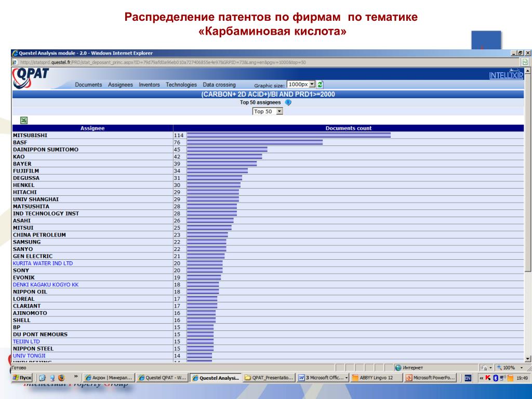Click the QPAT logo
This screenshot has height=399, width=532.
pyautogui.click(x=30, y=78)
